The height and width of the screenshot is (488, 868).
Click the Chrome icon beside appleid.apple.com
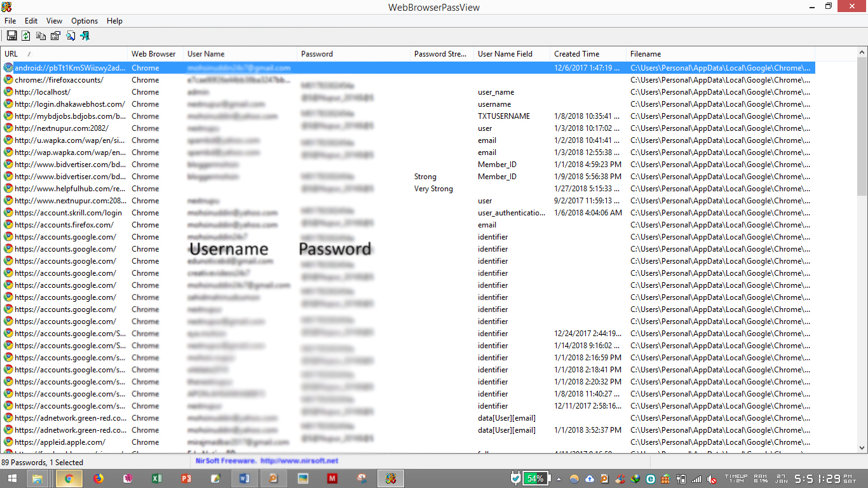click(8, 442)
